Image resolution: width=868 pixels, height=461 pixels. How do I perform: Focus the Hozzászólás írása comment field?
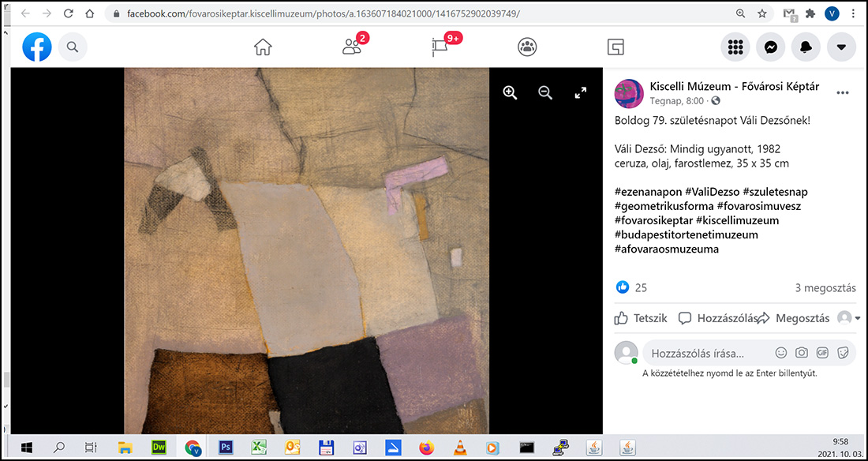click(750, 353)
